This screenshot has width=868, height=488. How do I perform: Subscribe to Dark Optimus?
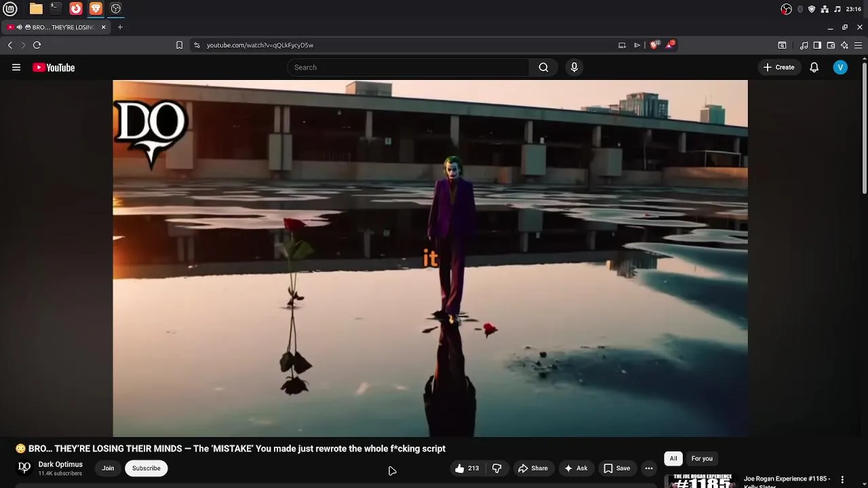[x=146, y=468]
